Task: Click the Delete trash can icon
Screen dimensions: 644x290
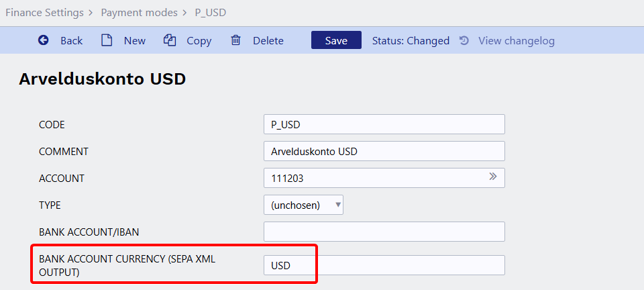Action: (x=235, y=40)
